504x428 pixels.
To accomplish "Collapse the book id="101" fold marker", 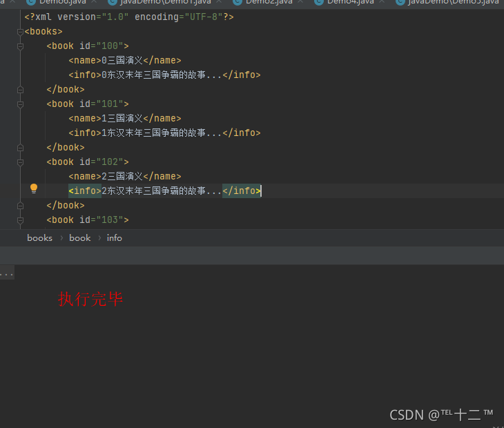I will click(x=20, y=104).
